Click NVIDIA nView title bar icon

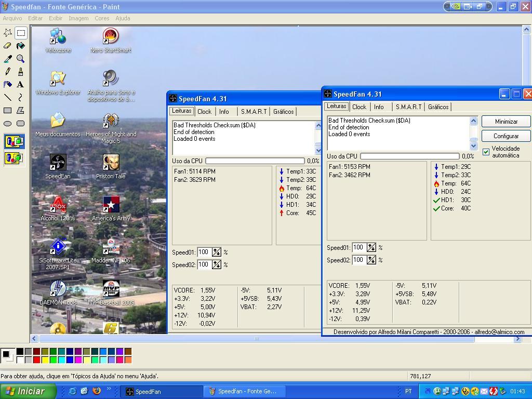point(456,6)
